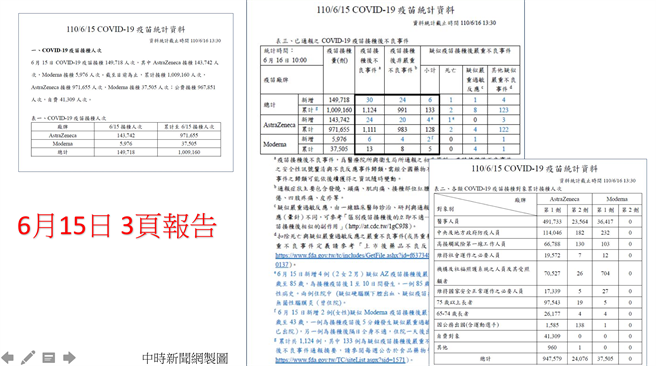Select the '70,527' cell
This screenshot has height=366, width=656.
[552, 274]
